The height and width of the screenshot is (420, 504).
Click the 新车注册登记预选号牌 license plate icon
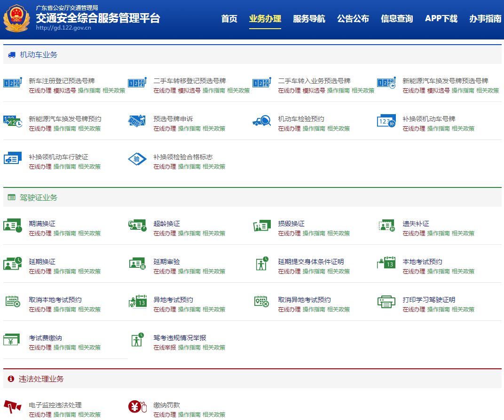click(13, 83)
